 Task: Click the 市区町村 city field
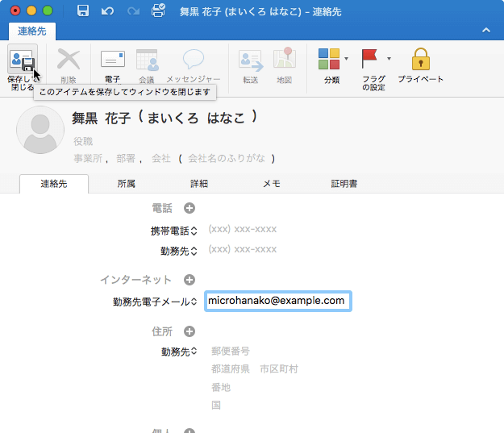(x=279, y=368)
